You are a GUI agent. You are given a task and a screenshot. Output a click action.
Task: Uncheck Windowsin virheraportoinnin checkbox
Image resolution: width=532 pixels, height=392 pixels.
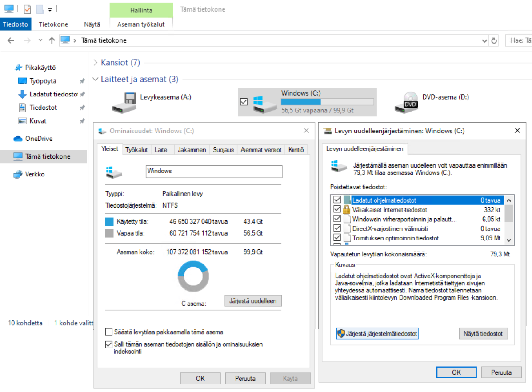[337, 218]
